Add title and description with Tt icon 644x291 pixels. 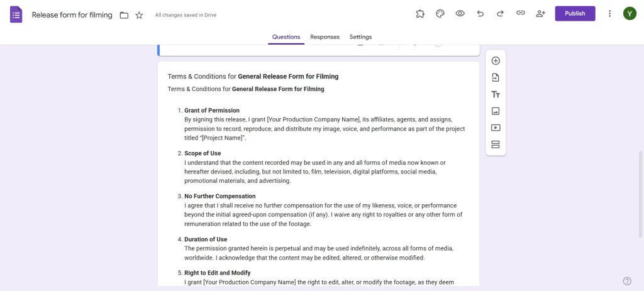pyautogui.click(x=496, y=94)
